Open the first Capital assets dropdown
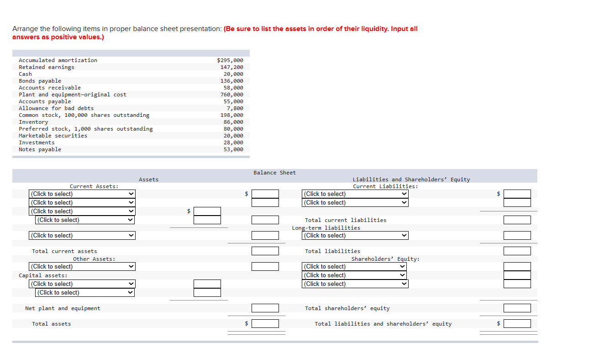594x364 pixels. click(82, 284)
